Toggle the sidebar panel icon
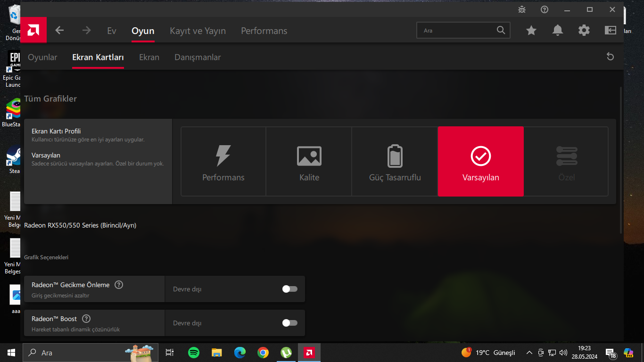Screen dimensions: 644x362 pyautogui.click(x=611, y=30)
